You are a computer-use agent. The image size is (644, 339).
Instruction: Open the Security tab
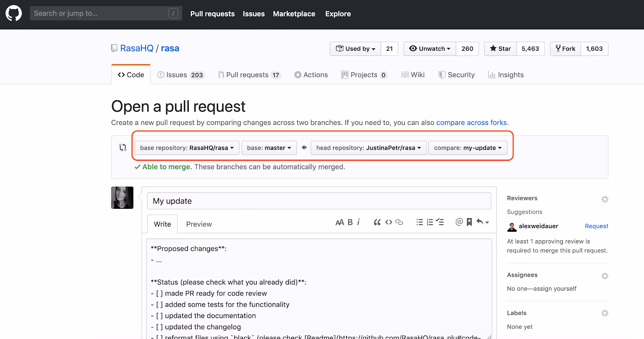(x=456, y=75)
